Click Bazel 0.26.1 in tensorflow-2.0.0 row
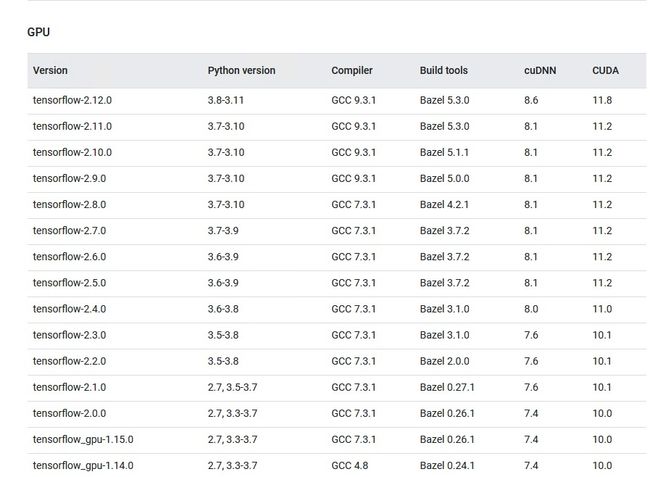650x477 pixels. (x=447, y=414)
